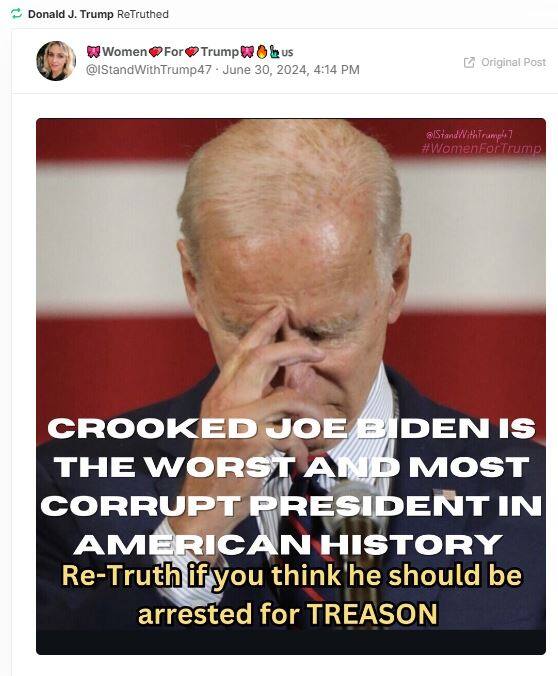Click the #WomenForTrump hashtag on the image
The height and width of the screenshot is (676, 558).
tap(481, 149)
